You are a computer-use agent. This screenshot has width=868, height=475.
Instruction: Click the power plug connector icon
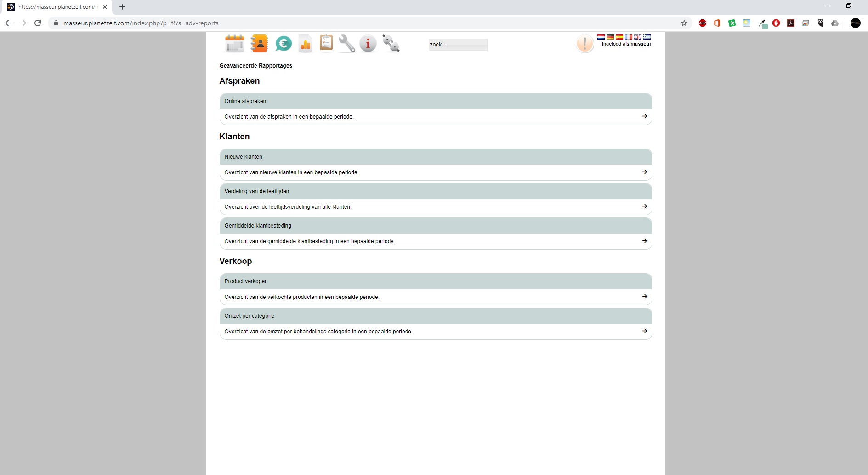point(391,44)
